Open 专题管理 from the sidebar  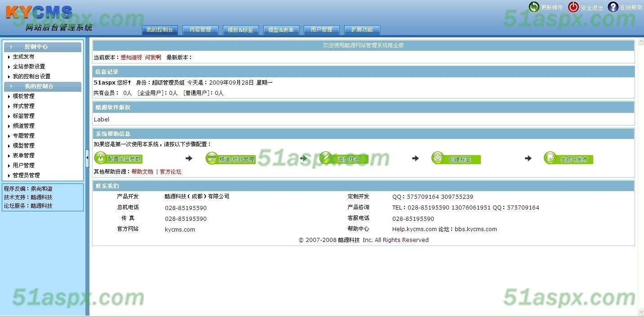tap(23, 136)
